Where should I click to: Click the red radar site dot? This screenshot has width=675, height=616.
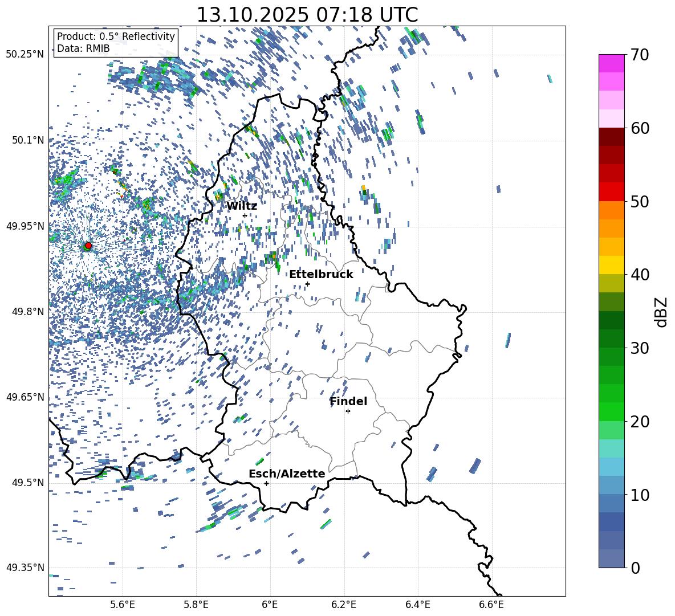click(88, 246)
